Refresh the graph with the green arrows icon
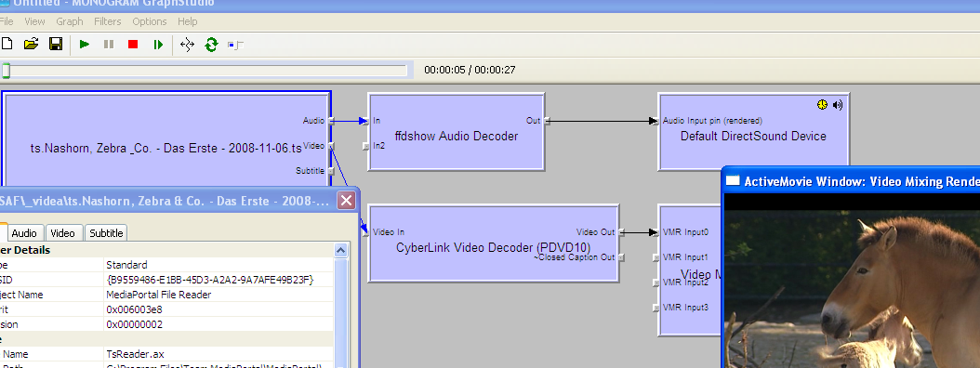Viewport: 980px width, 368px height. point(211,45)
